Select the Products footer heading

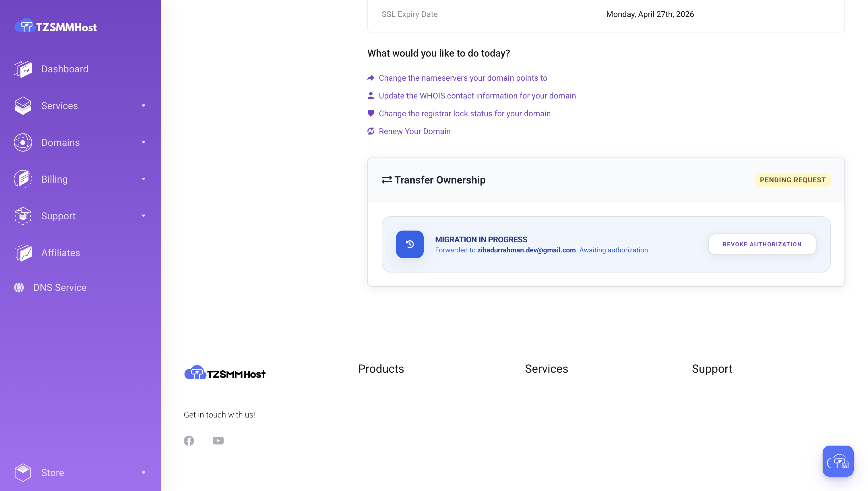click(381, 369)
